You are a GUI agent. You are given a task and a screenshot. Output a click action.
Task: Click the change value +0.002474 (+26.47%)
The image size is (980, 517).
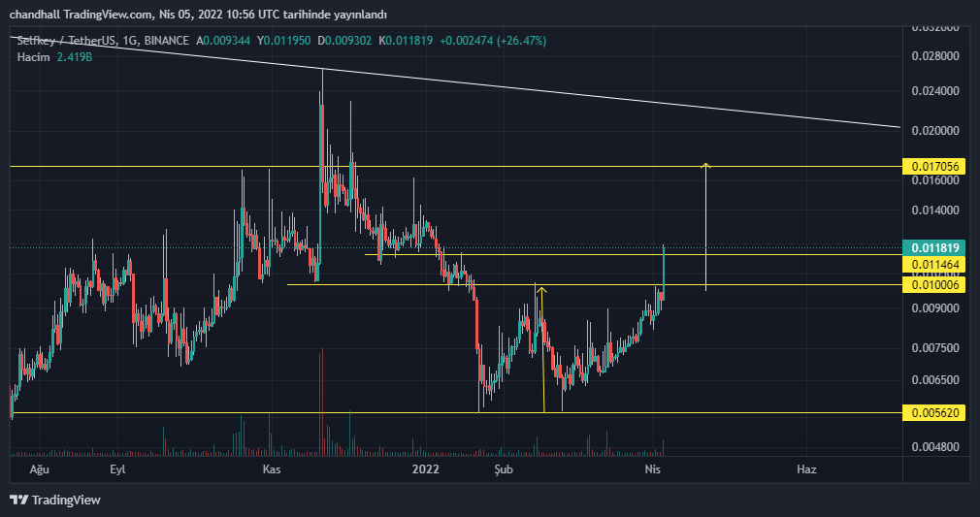(493, 41)
